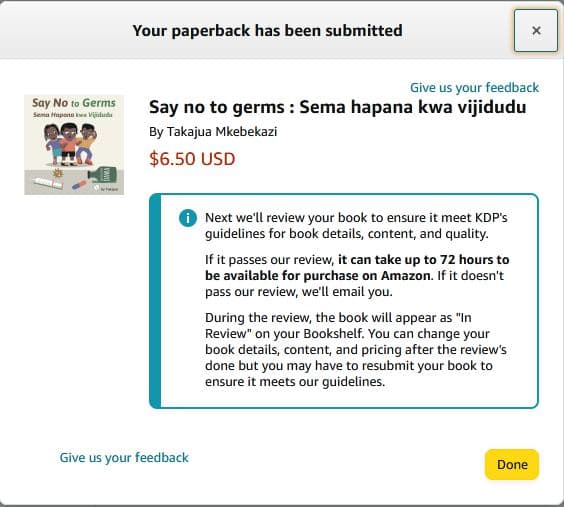564x507 pixels.
Task: Click the teal left bar of info box
Action: (x=155, y=301)
